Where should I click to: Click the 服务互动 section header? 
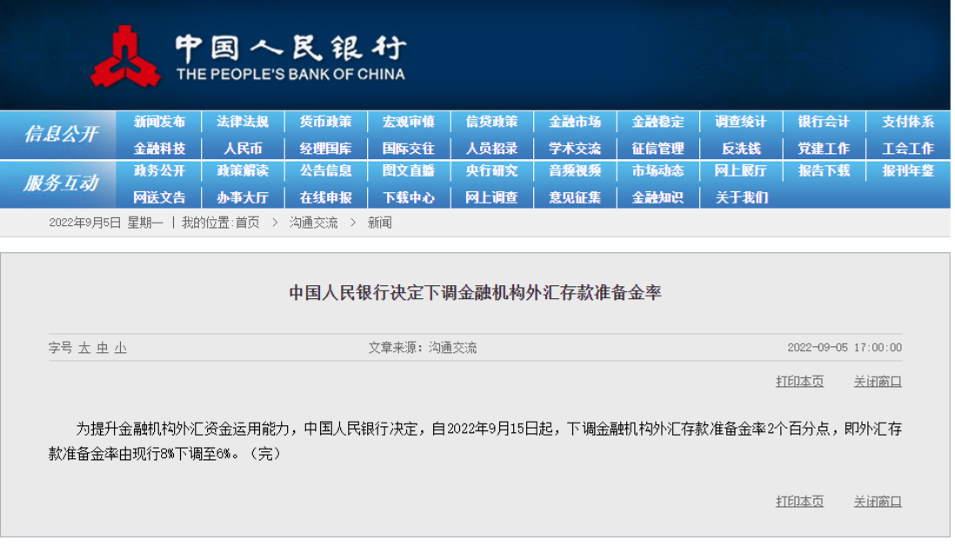pos(61,183)
